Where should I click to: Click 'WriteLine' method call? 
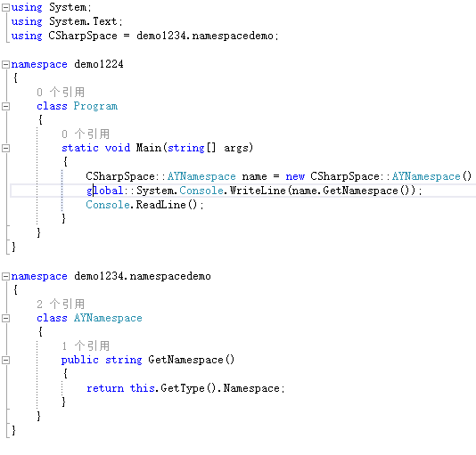pos(258,191)
